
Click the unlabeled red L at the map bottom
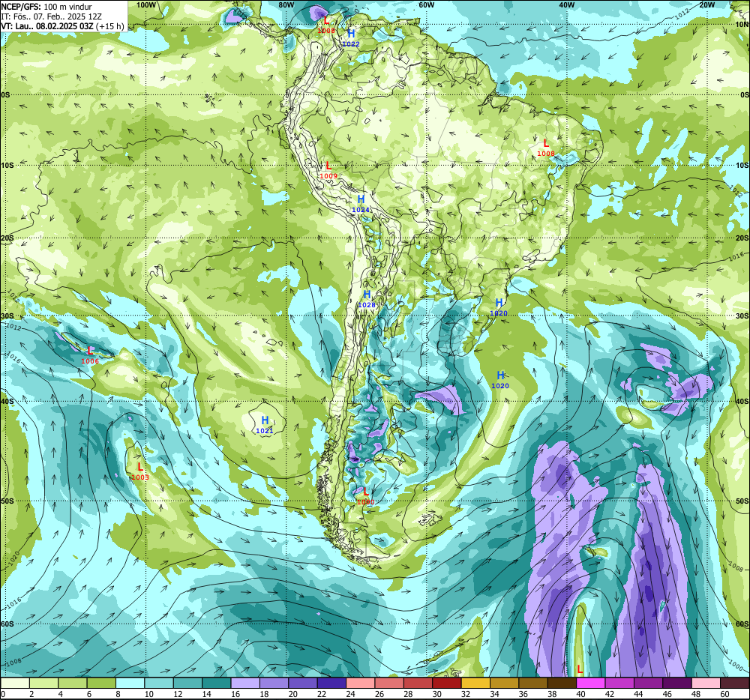580,669
